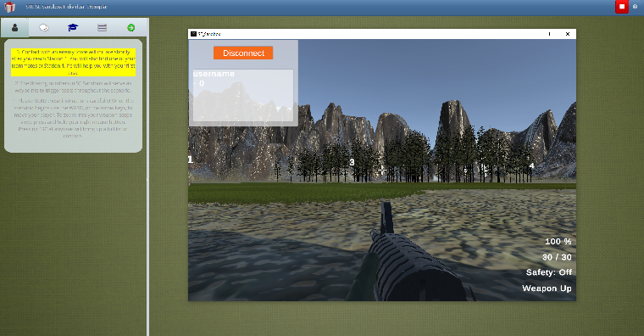Click the Safety: Off indicator
This screenshot has height=336, width=644.
click(x=549, y=272)
